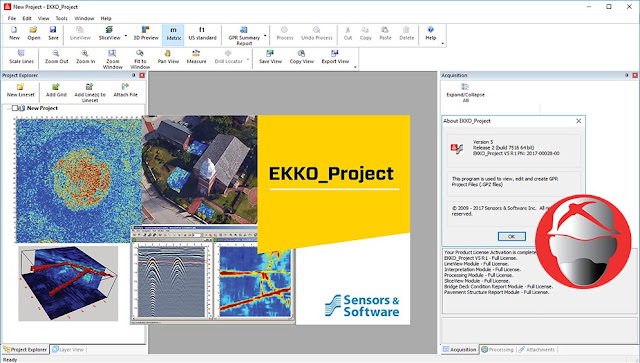The height and width of the screenshot is (363, 640).
Task: Launch LineView from the toolbar
Action: tap(80, 33)
